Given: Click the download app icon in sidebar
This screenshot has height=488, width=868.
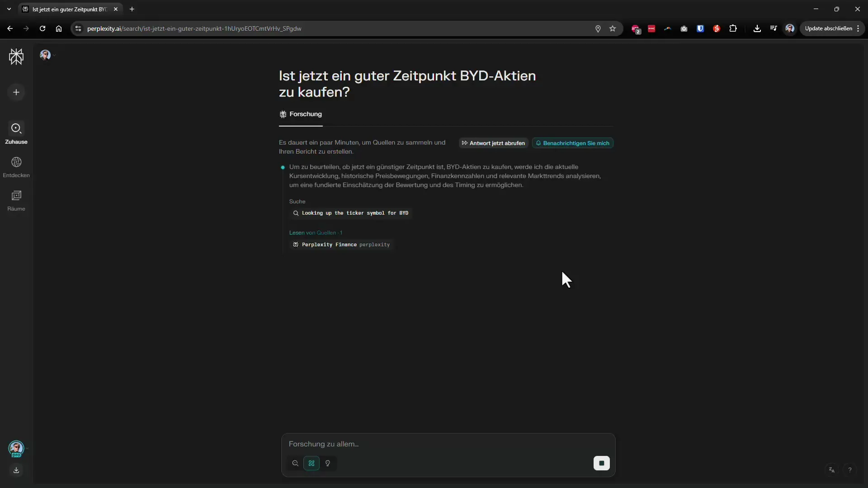Looking at the screenshot, I should (x=16, y=470).
